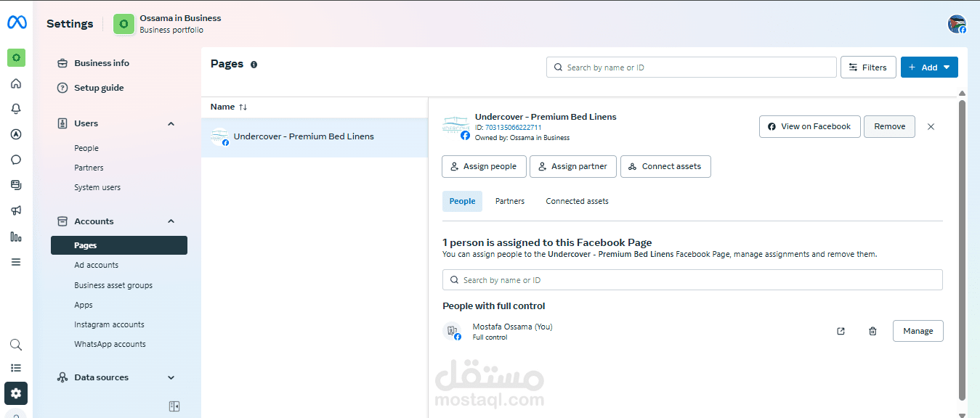Collapse the Users section

[x=171, y=124]
